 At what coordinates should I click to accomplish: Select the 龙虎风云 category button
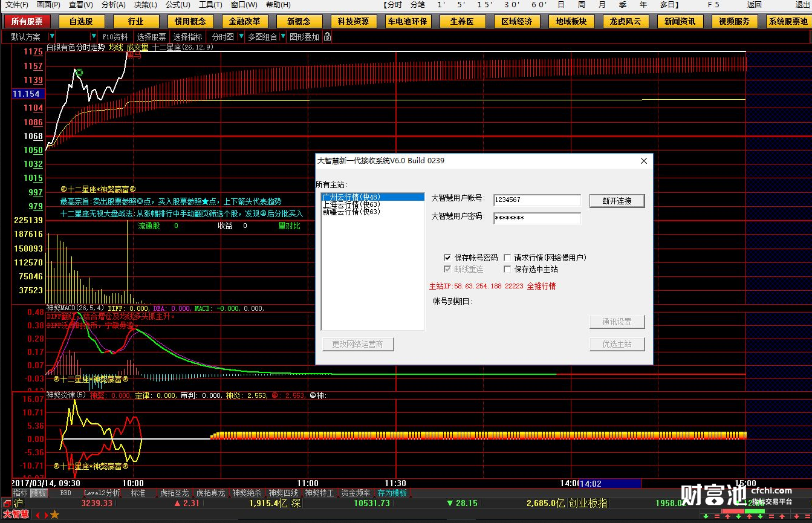tap(626, 21)
